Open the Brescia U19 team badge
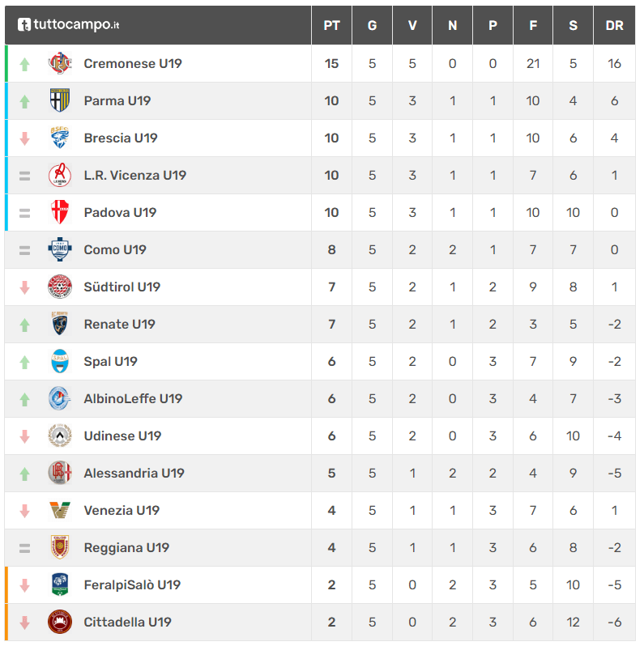Viewport: 644px width, 646px height. pyautogui.click(x=60, y=138)
